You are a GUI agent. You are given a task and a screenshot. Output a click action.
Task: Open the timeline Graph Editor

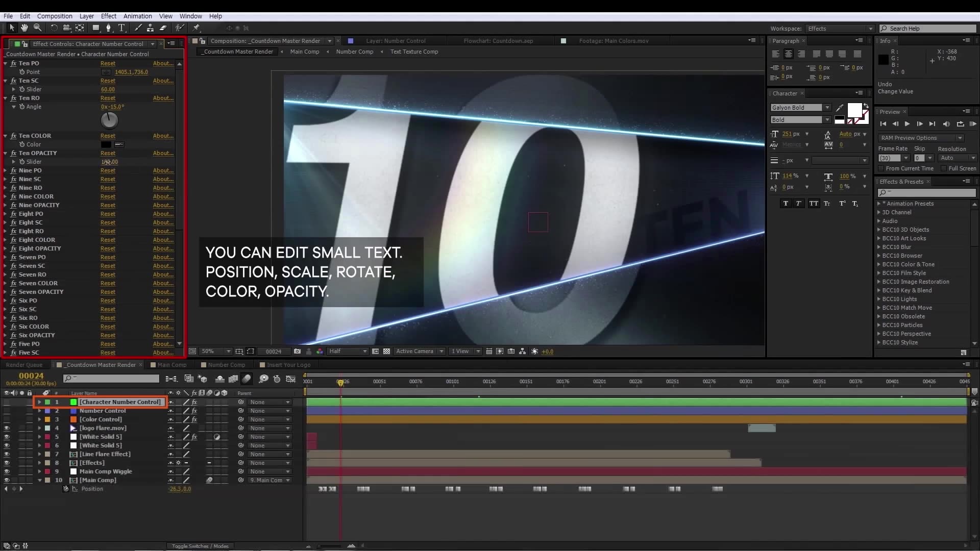click(291, 379)
